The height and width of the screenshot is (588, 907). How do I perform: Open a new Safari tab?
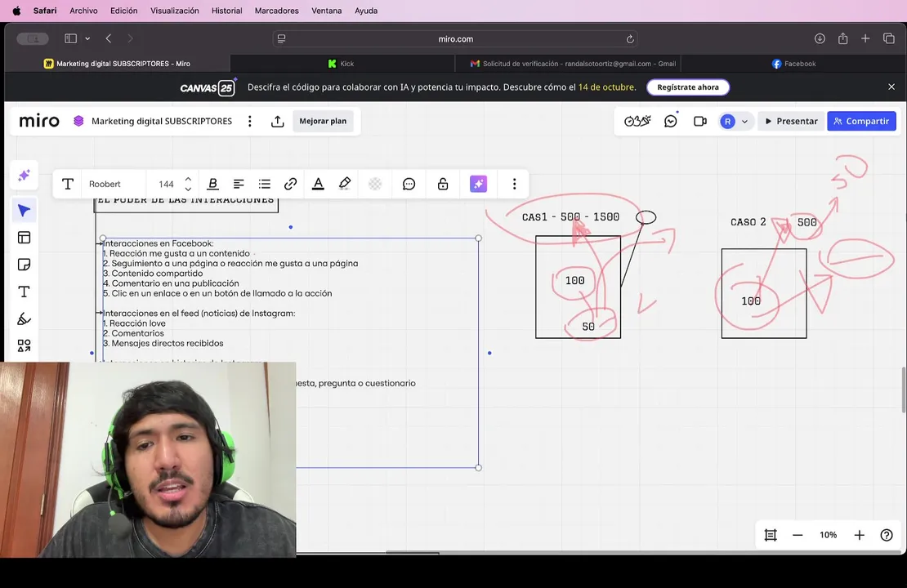click(x=865, y=38)
